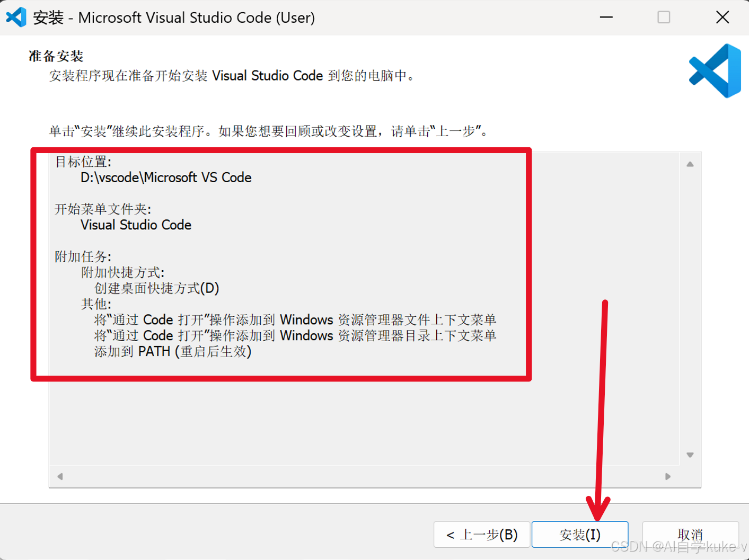Click the 开始菜单文件夹 label
The width and height of the screenshot is (749, 560).
103,209
